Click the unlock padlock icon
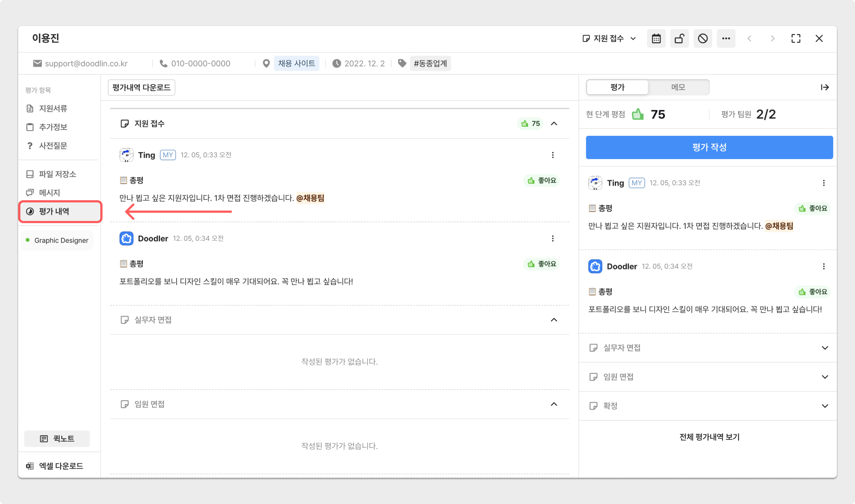Viewport: 855px width, 504px height. (679, 38)
